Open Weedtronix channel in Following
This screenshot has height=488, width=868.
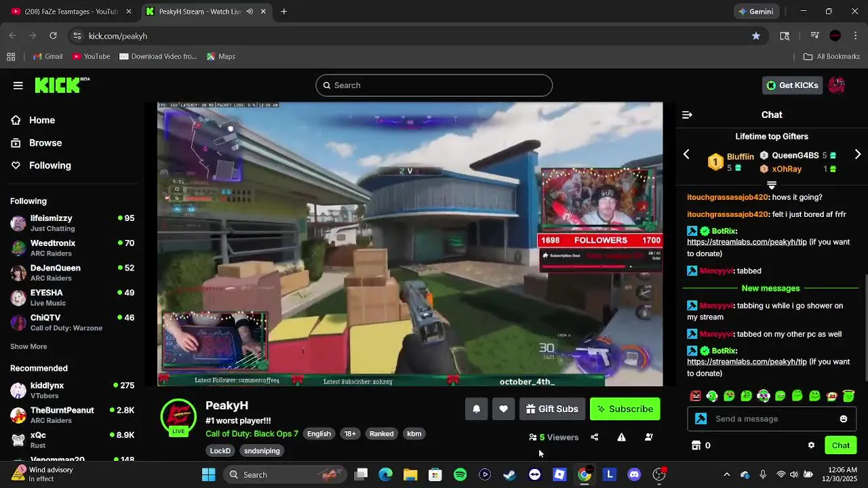tap(72, 248)
